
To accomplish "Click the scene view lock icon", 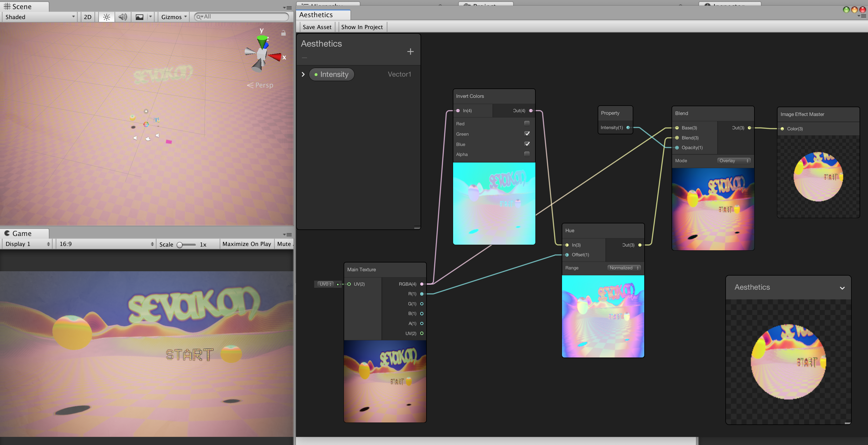I will click(283, 33).
